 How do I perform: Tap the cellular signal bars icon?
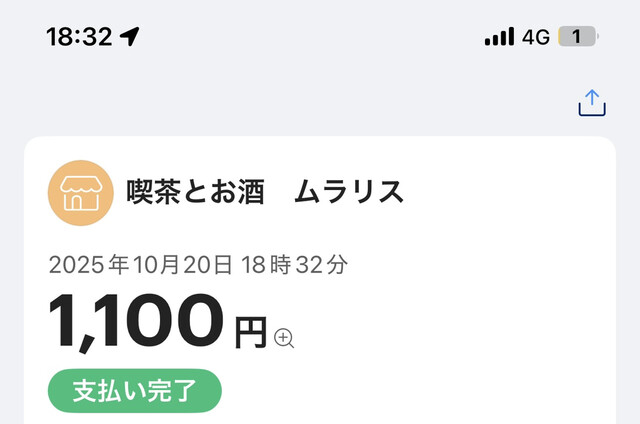[498, 38]
